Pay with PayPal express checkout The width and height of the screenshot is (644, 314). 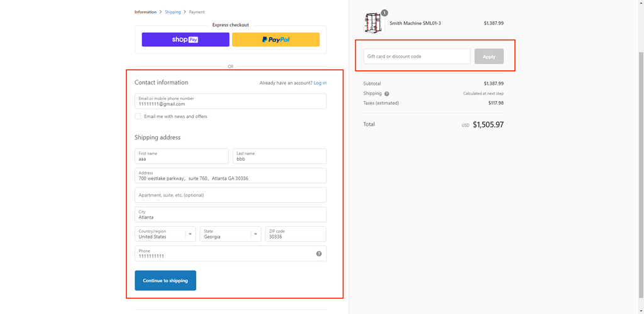tap(275, 40)
